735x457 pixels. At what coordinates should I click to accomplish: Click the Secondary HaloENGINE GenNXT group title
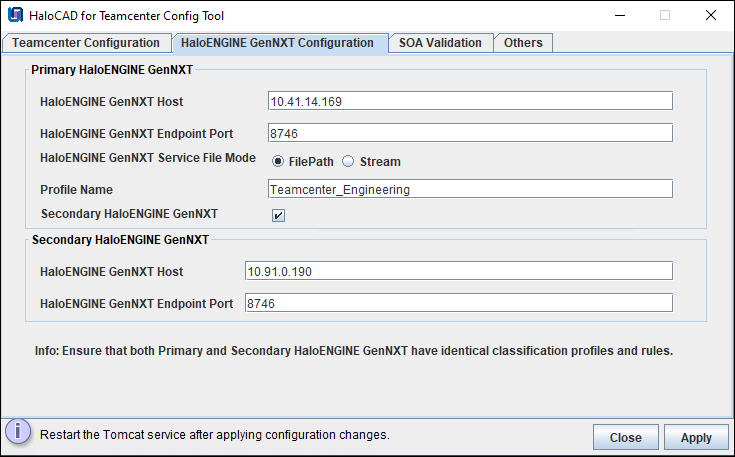click(x=120, y=240)
